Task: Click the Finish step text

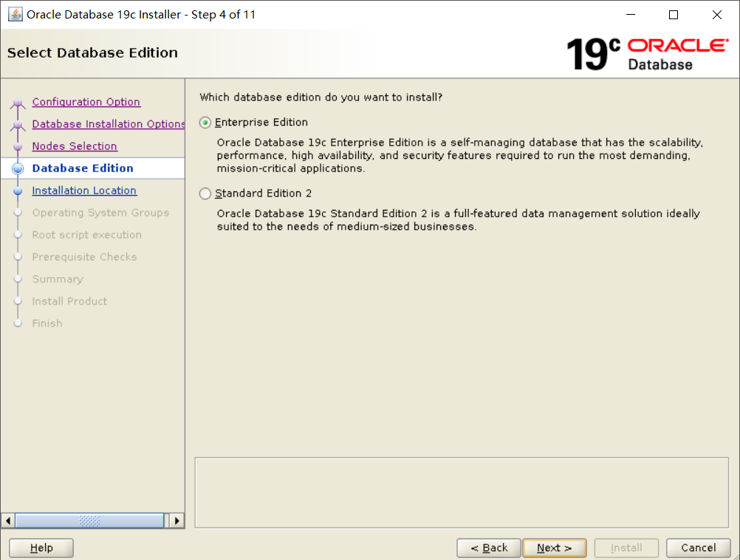Action: (47, 324)
